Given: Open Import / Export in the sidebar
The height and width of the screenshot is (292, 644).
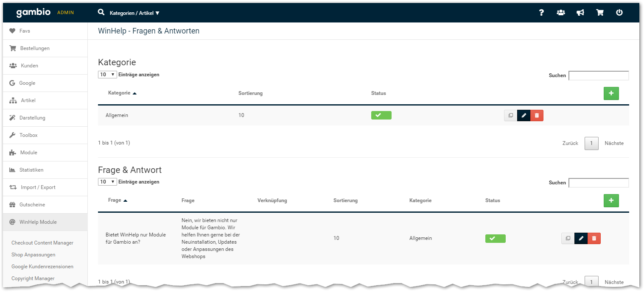Looking at the screenshot, I should 45,187.
